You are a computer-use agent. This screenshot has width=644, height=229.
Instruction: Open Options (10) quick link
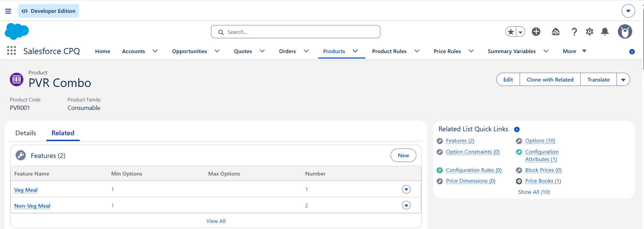point(540,141)
